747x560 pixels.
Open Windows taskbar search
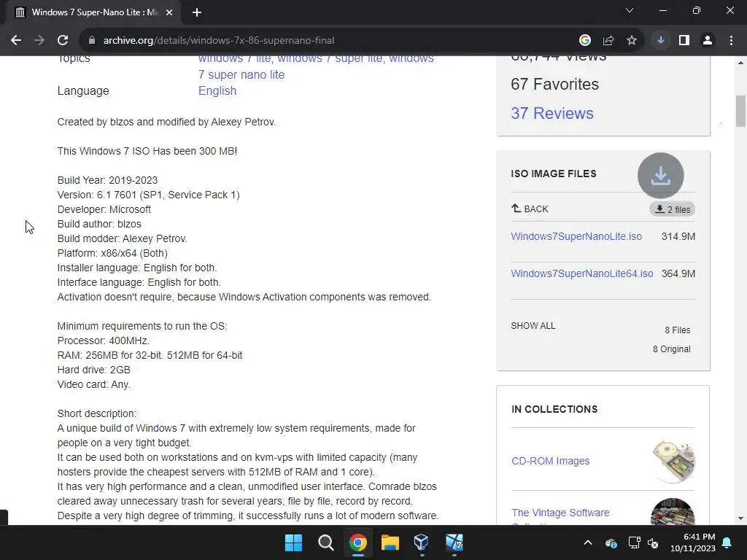click(x=326, y=542)
